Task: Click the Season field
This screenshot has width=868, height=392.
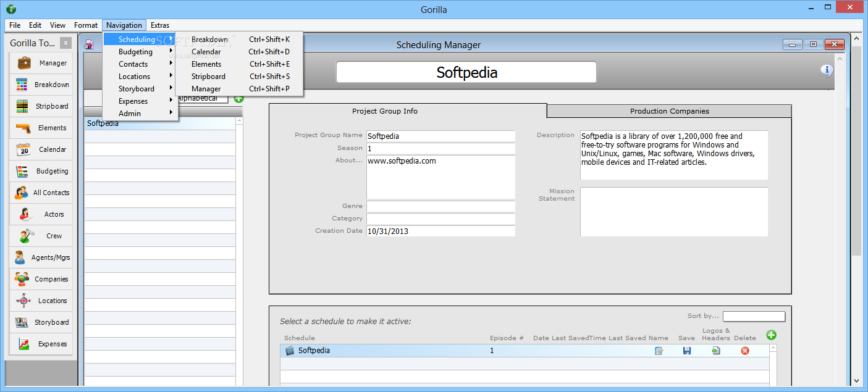Action: click(x=440, y=149)
